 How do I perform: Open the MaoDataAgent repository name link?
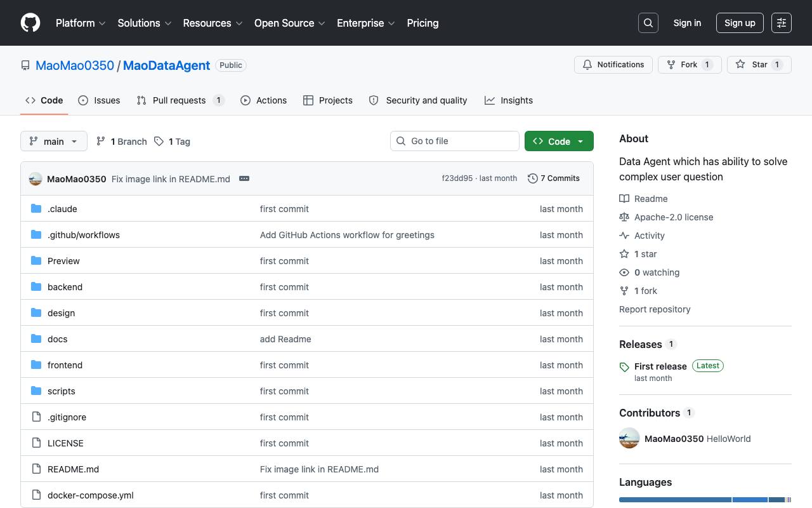[166, 65]
